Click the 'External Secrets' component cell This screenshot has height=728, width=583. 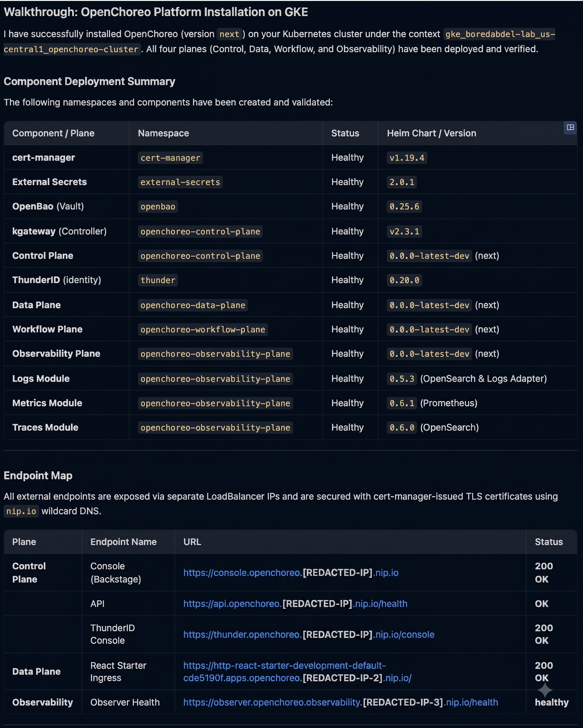click(x=50, y=182)
